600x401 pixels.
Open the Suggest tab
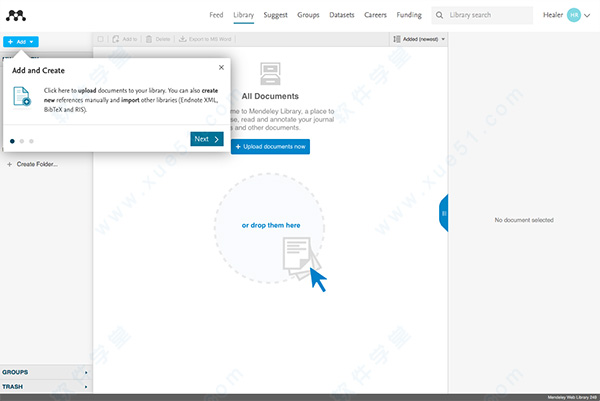[276, 15]
